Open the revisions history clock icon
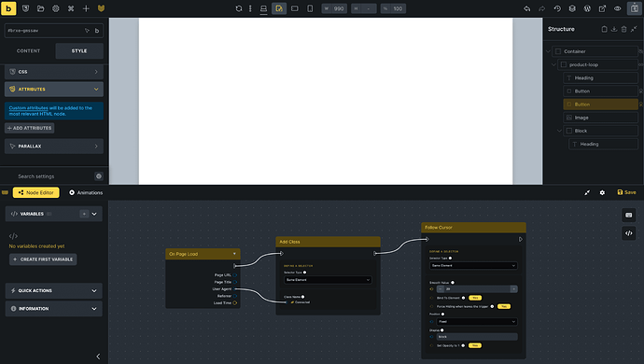Image resolution: width=644 pixels, height=364 pixels. pos(557,8)
